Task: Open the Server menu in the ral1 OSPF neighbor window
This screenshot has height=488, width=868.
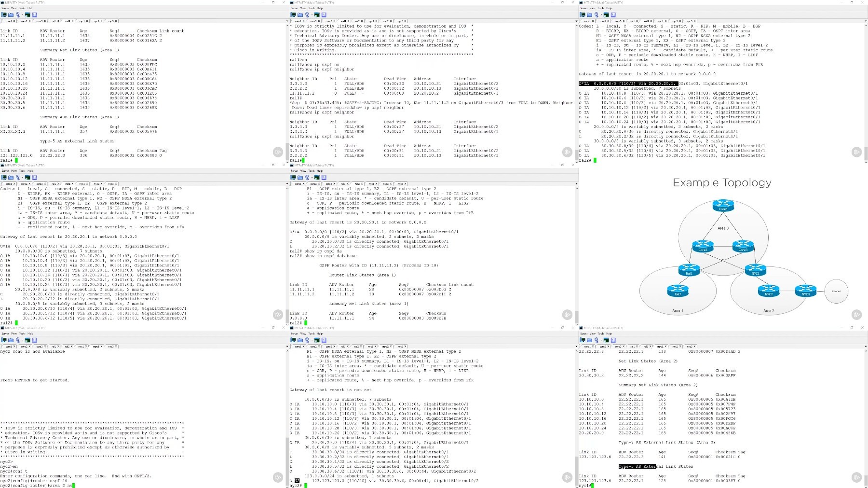Action: tap(294, 8)
